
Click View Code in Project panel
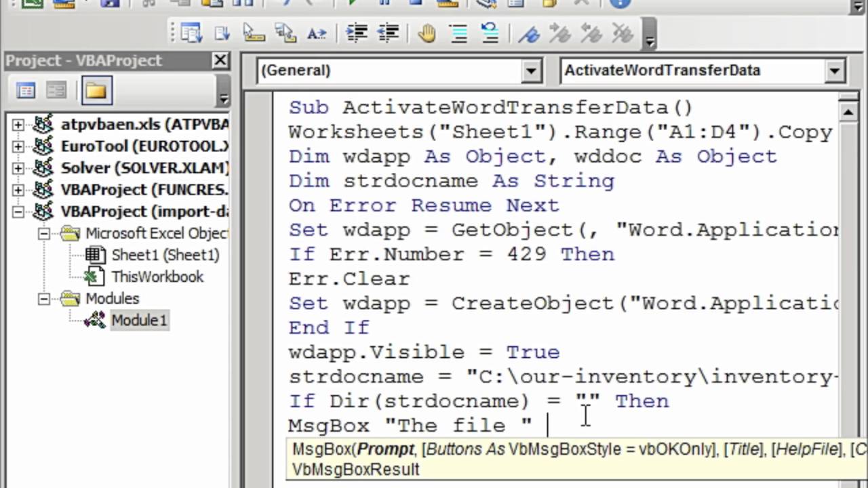26,90
